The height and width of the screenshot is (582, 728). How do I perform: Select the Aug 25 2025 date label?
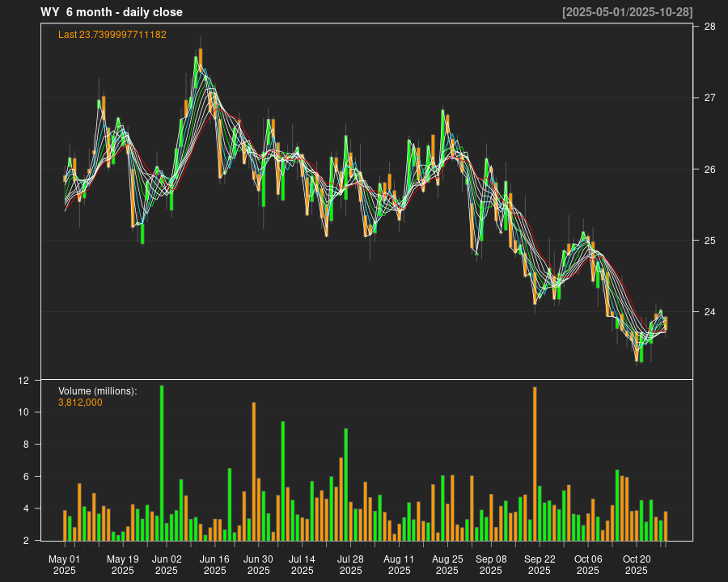pos(447,564)
